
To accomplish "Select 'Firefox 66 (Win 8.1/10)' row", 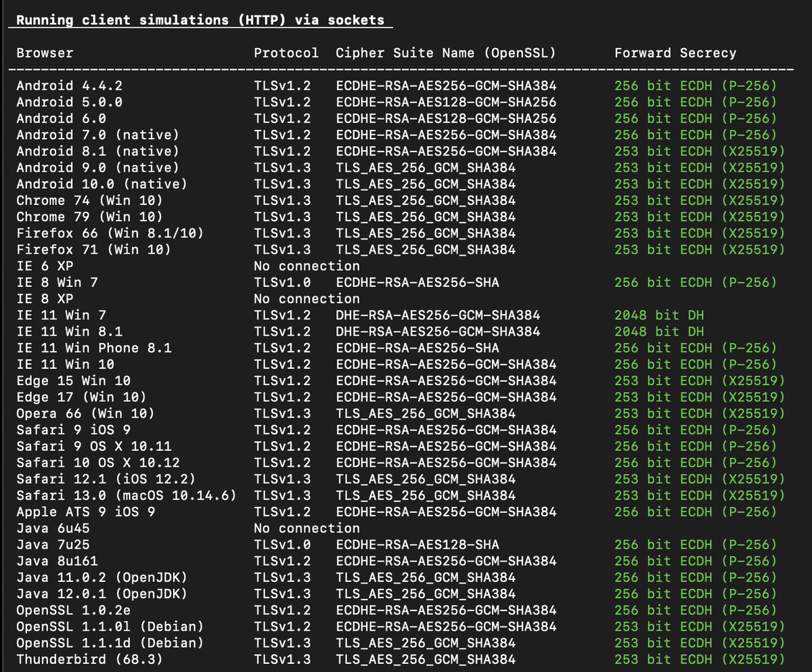I will [110, 233].
